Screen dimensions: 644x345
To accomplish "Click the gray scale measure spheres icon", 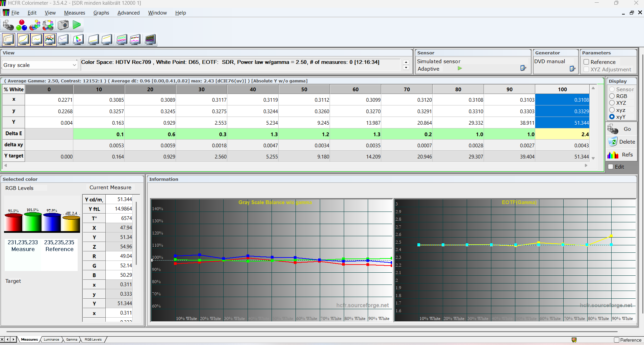I will [8, 25].
